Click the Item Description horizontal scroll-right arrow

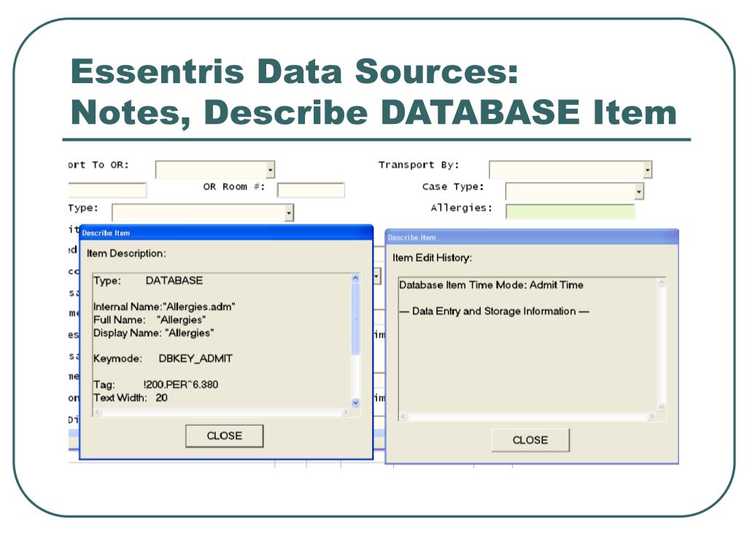coord(345,413)
